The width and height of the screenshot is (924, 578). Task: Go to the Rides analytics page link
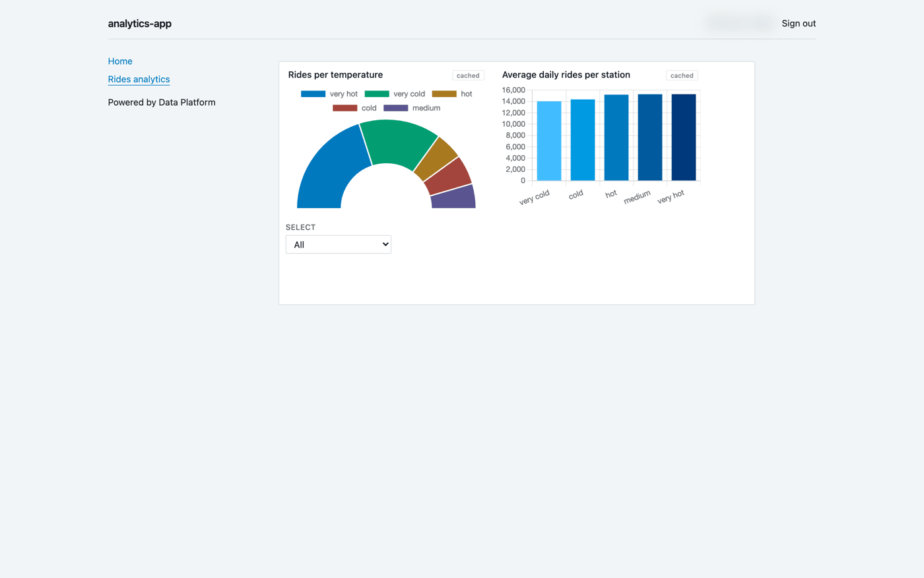coord(139,79)
